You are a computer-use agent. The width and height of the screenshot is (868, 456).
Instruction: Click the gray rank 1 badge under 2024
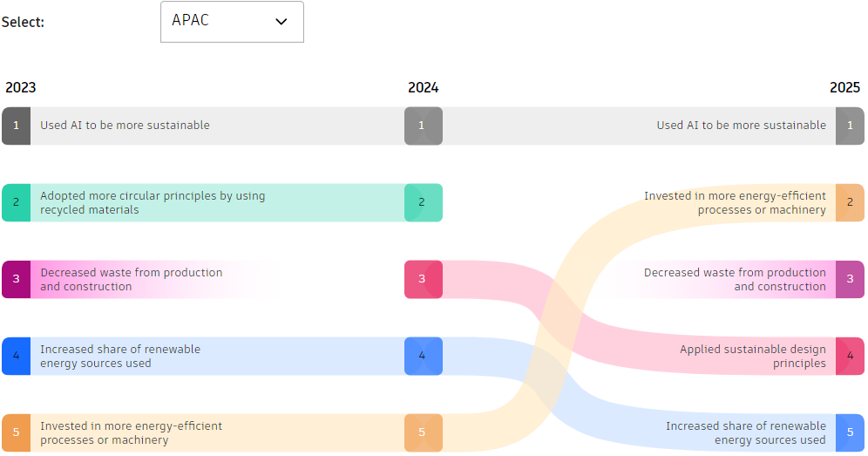[423, 126]
